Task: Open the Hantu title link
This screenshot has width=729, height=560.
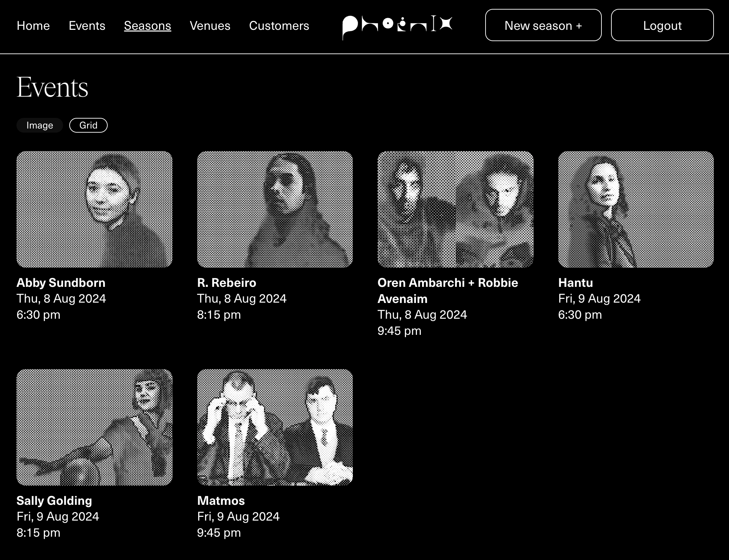Action: 575,283
